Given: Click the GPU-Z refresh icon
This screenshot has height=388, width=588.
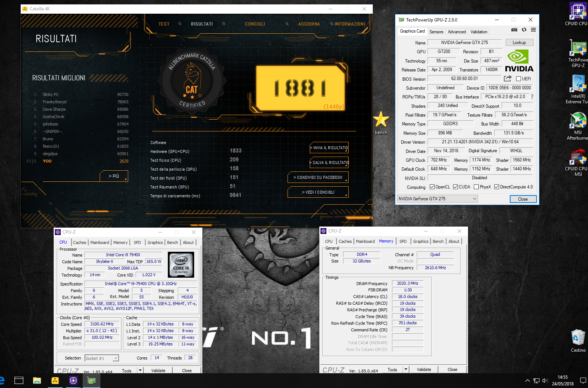Looking at the screenshot, I should coord(524,30).
